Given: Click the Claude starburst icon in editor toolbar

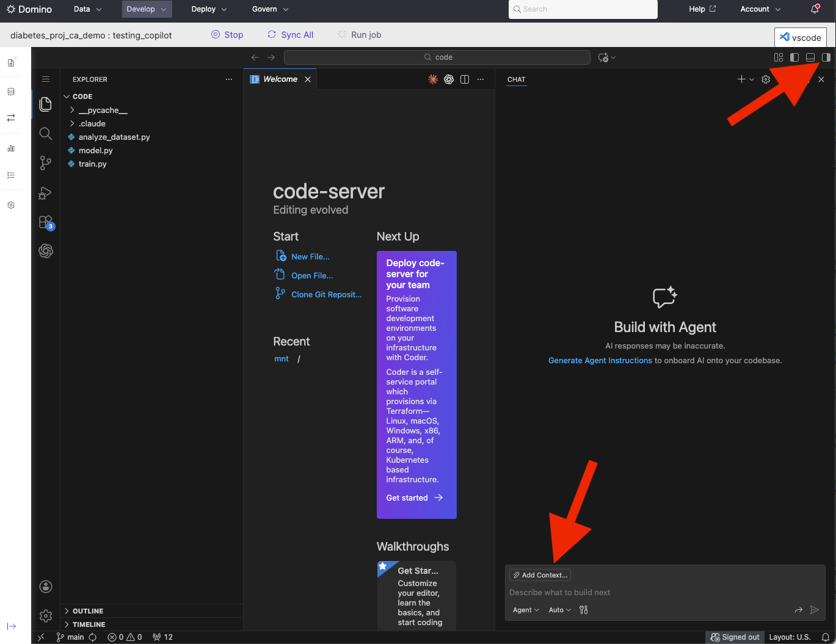Looking at the screenshot, I should tap(433, 79).
